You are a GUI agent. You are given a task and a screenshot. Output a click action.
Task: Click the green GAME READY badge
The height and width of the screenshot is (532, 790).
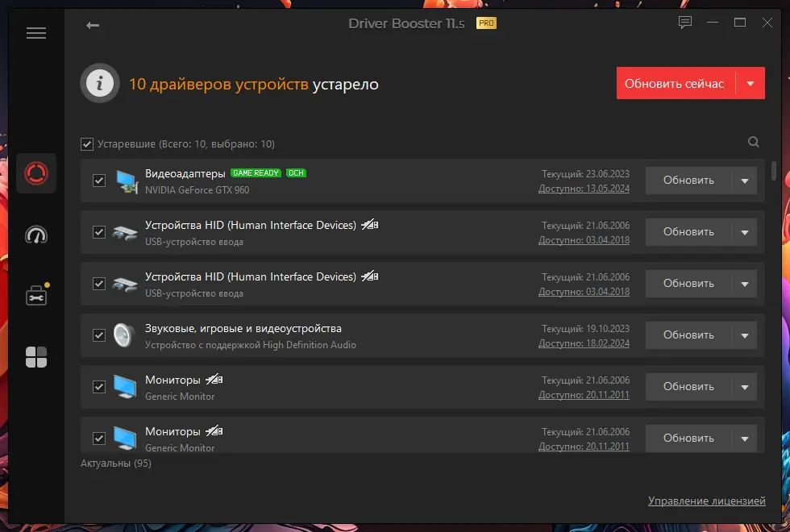point(256,172)
